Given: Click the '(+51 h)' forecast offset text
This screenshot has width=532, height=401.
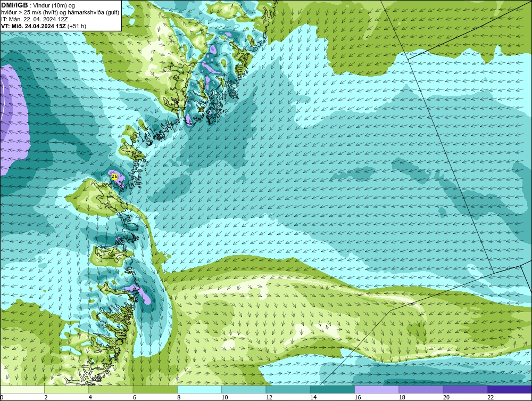Looking at the screenshot, I should point(77,26).
